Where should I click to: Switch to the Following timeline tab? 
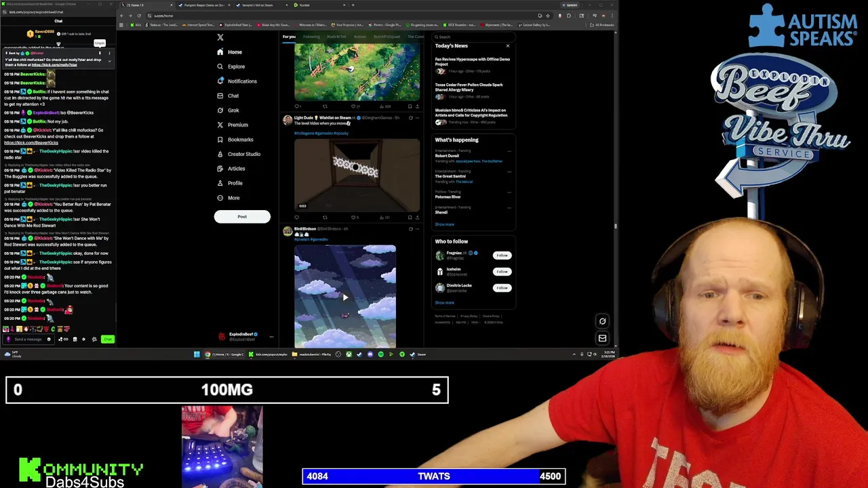[311, 37]
